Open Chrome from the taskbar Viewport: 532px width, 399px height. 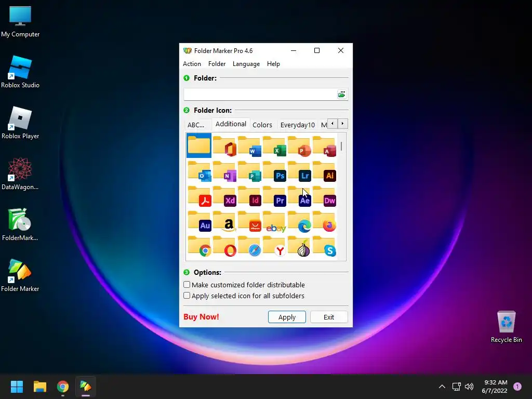click(x=63, y=387)
